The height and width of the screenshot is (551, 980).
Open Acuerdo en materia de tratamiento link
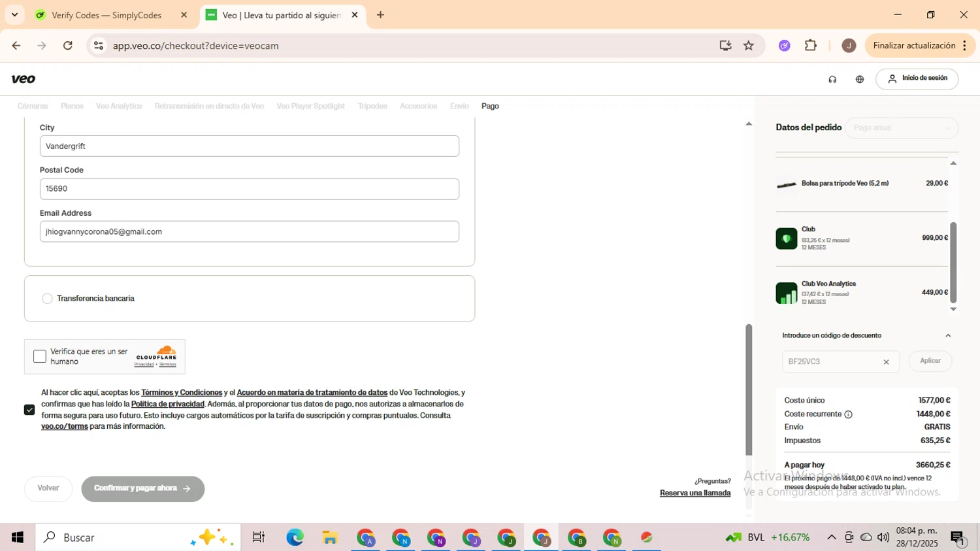pos(312,393)
